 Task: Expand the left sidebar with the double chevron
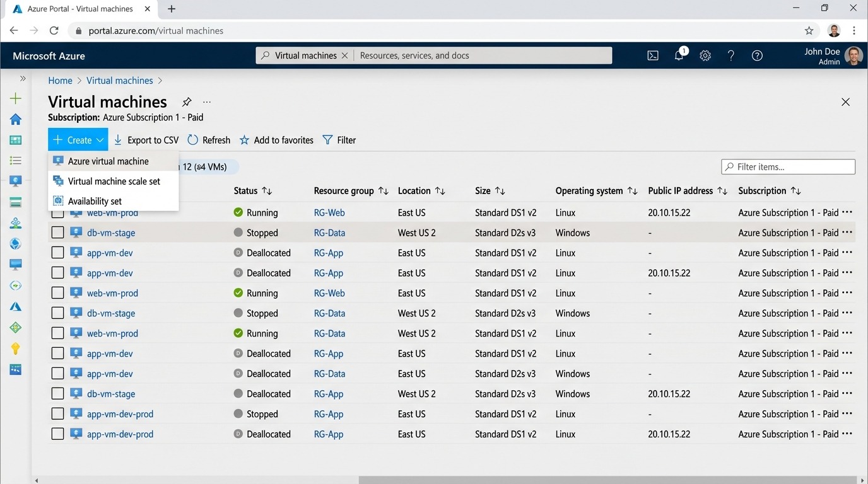pyautogui.click(x=23, y=79)
